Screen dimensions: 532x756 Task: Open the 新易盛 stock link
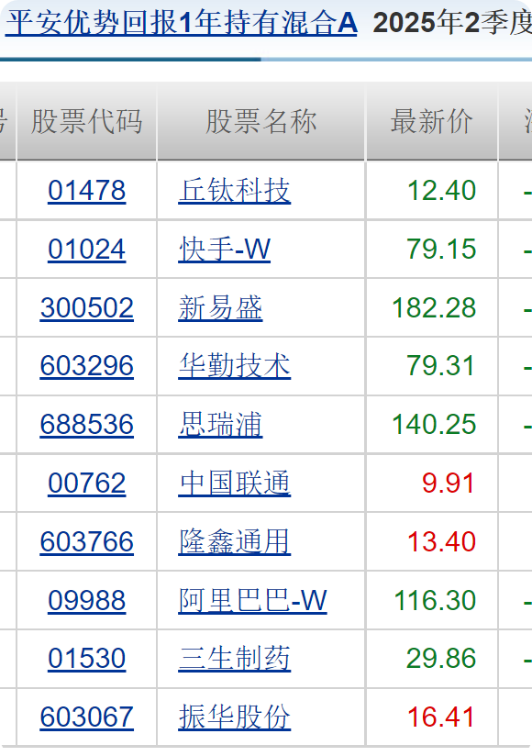click(220, 307)
